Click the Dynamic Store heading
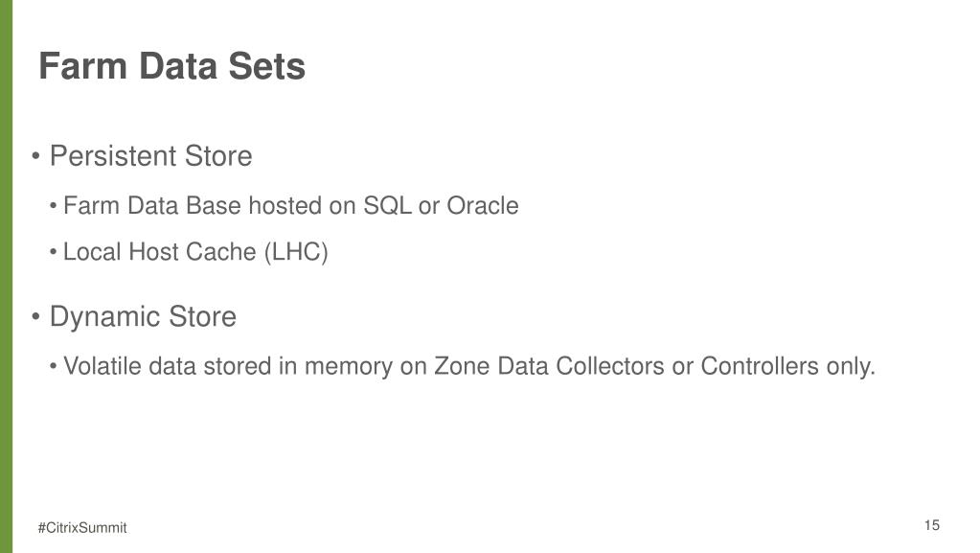Image resolution: width=980 pixels, height=553 pixels. [143, 316]
